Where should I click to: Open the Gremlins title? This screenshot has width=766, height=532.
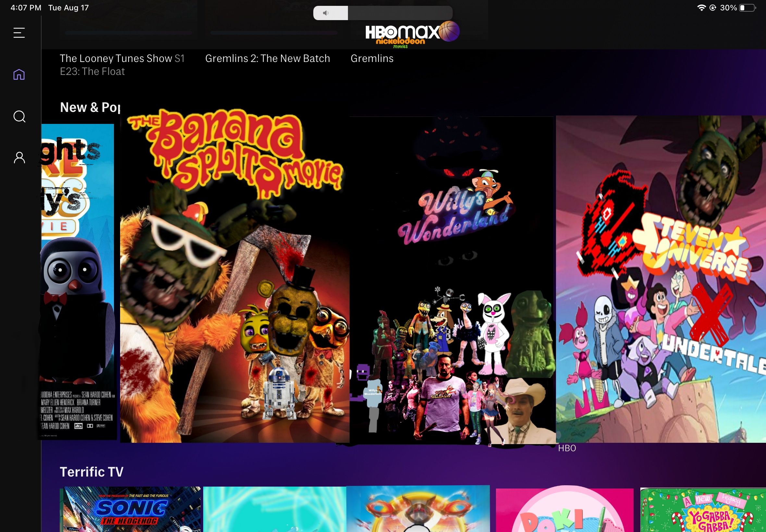372,58
